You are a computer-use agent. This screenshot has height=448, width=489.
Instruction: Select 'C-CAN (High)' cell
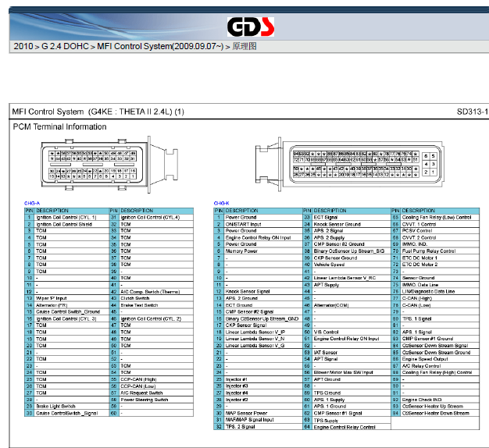click(440, 298)
